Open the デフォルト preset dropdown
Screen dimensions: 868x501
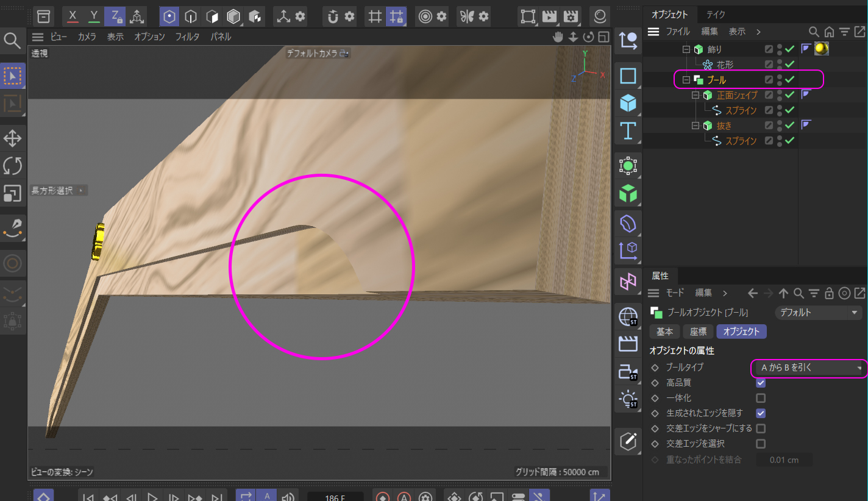[x=817, y=313]
